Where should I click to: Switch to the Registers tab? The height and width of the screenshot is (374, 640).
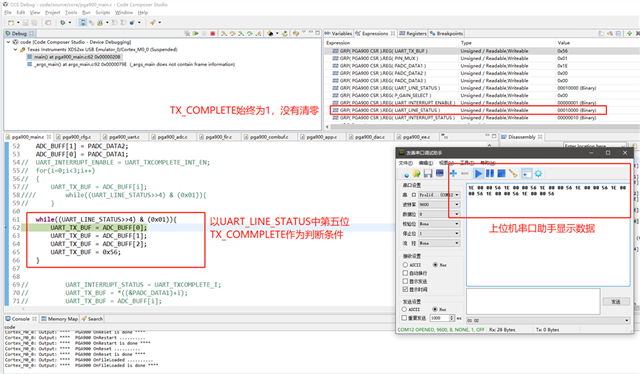[413, 33]
